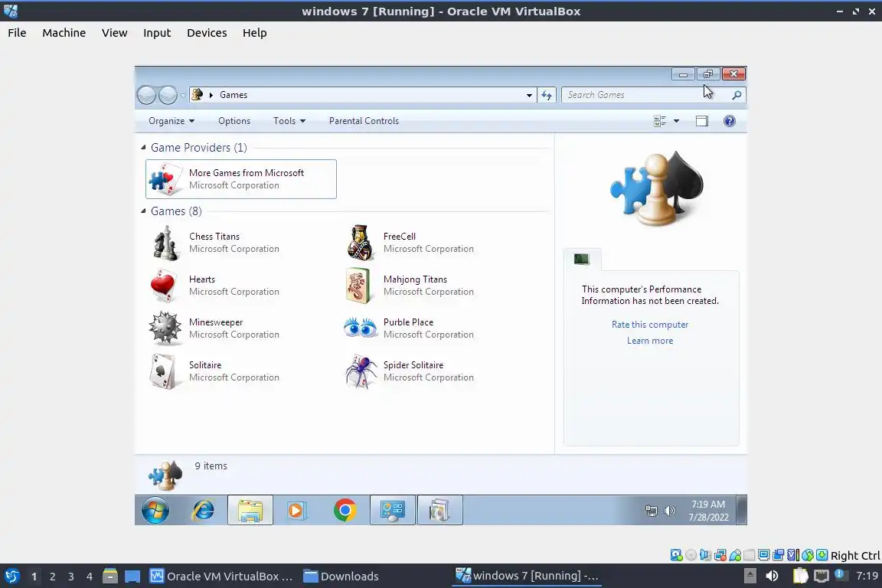Open the Control Panel taskbar button
Screen dimensions: 882x588
393,511
